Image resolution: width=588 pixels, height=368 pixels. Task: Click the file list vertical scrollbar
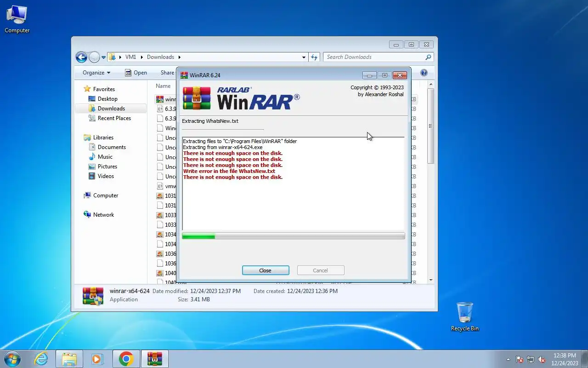point(431,125)
